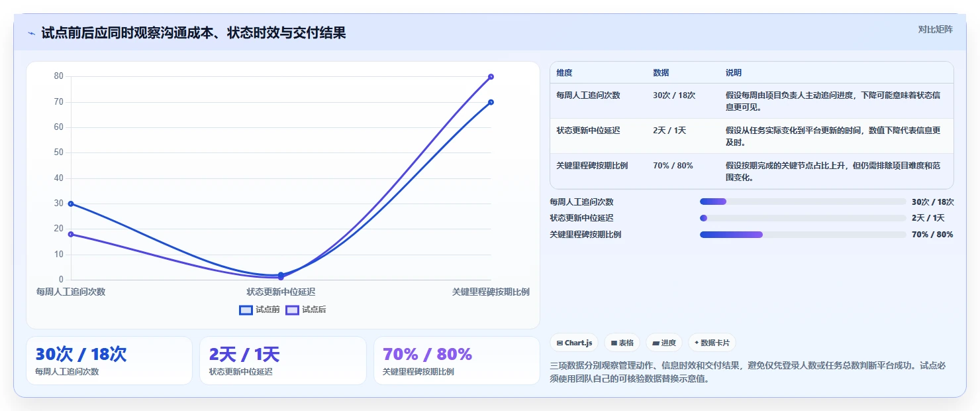The height and width of the screenshot is (411, 980).
Task: Click x-axis label 状态更新中位延迟
Action: tap(281, 292)
